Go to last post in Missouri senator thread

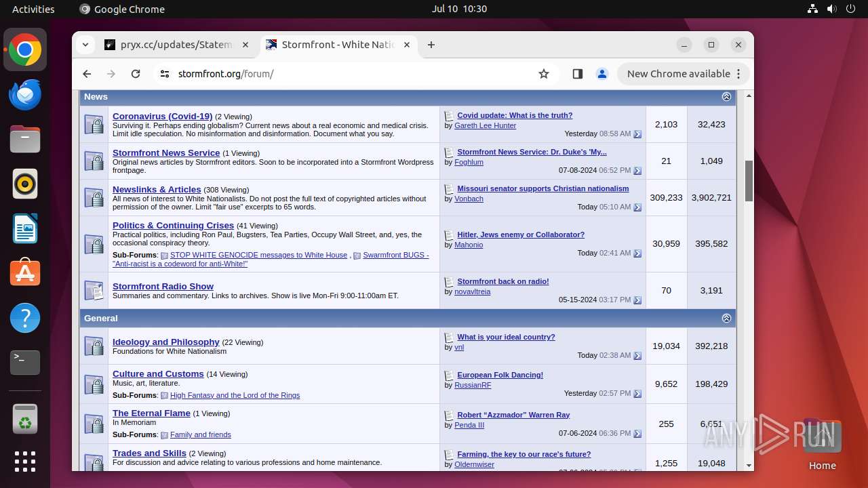coord(637,207)
